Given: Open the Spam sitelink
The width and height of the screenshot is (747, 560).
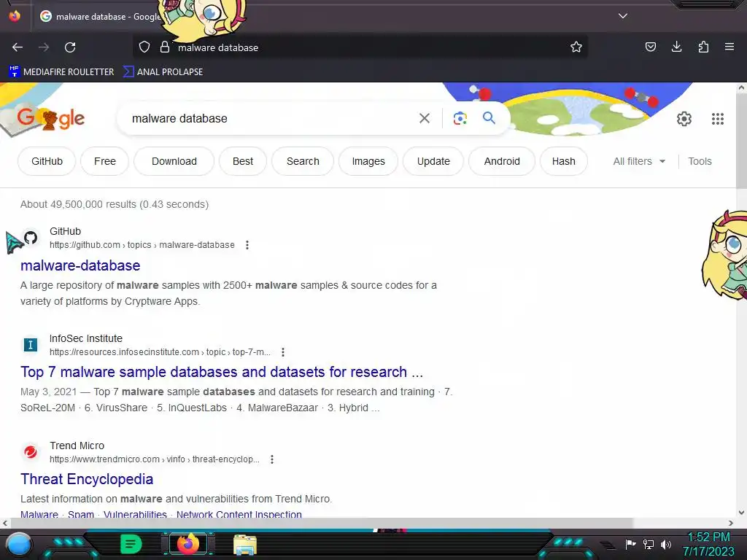Looking at the screenshot, I should (81, 514).
